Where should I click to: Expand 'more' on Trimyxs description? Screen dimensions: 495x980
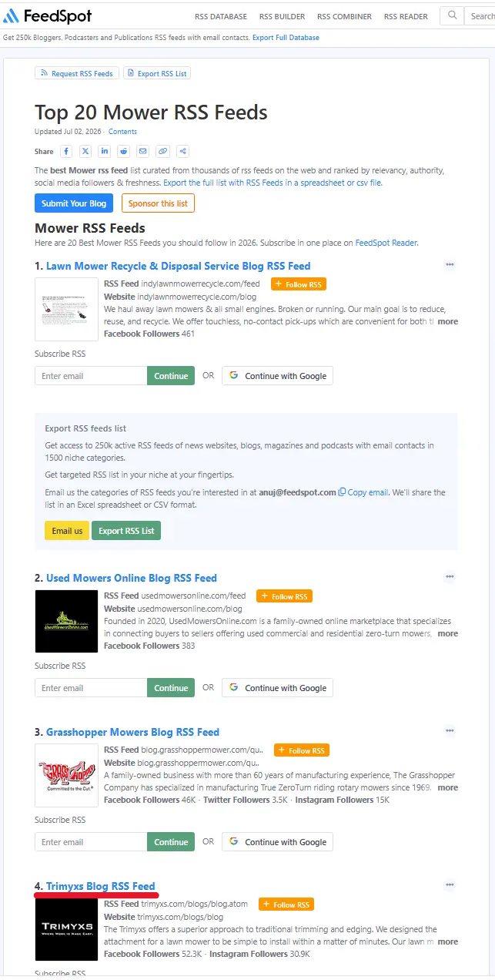point(447,941)
